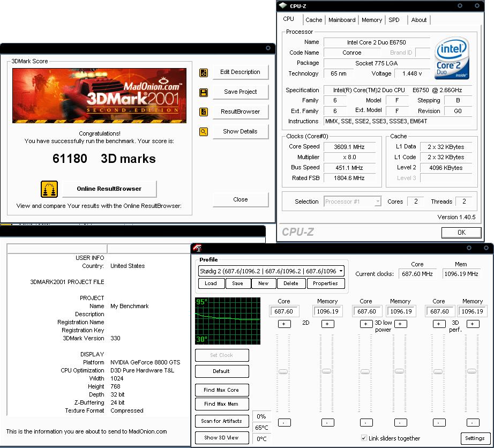The width and height of the screenshot is (494, 448).
Task: Click the 3D low power memory slider handle
Action: 400,371
